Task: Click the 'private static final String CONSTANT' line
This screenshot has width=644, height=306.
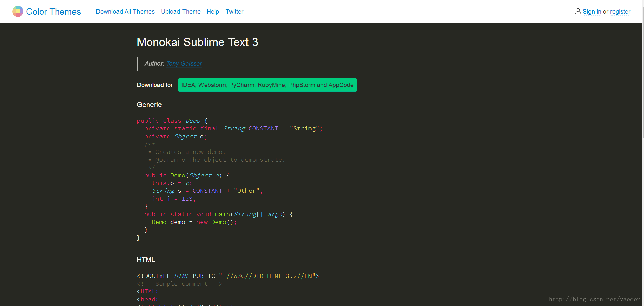Action: coord(233,128)
